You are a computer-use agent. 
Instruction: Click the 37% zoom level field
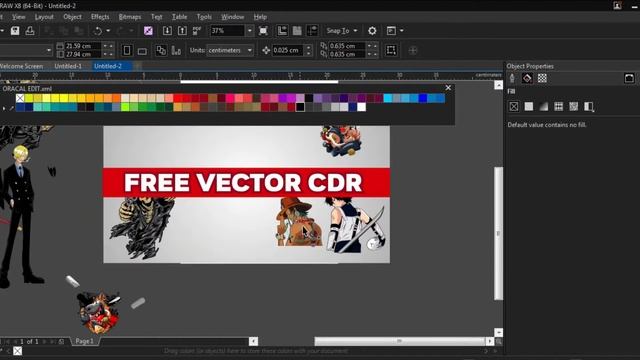(x=227, y=31)
